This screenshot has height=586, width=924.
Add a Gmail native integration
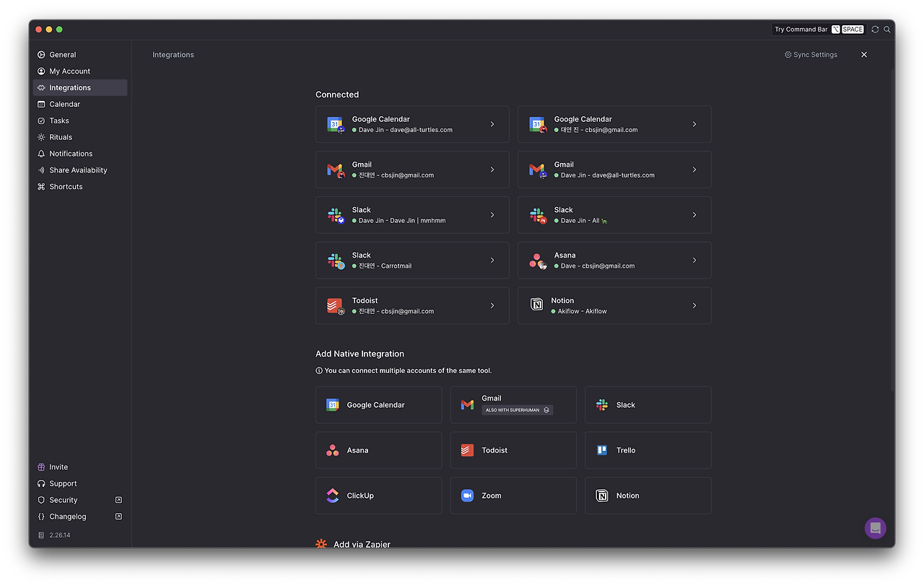pos(513,405)
